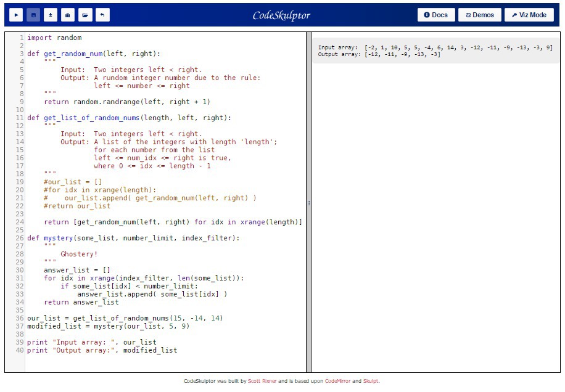This screenshot has height=392, width=565.
Task: Click the 'return answer_list' line
Action: tap(81, 302)
